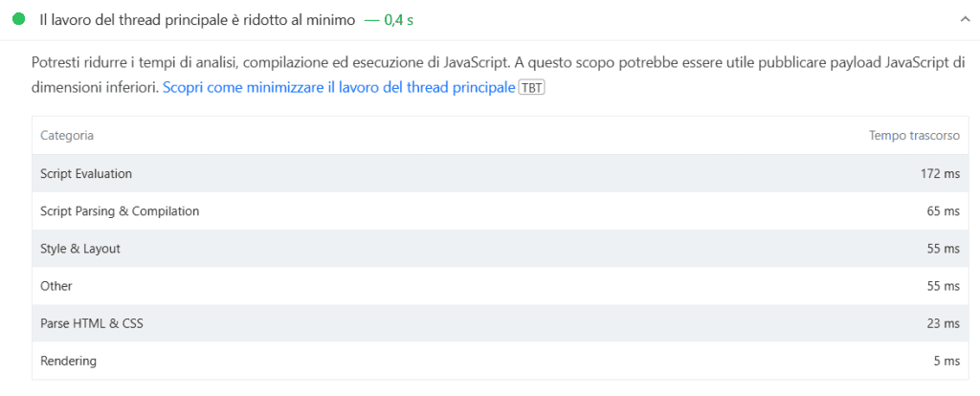The height and width of the screenshot is (396, 980).
Task: Select the 'Parse HTML & CSS' row label
Action: [92, 323]
